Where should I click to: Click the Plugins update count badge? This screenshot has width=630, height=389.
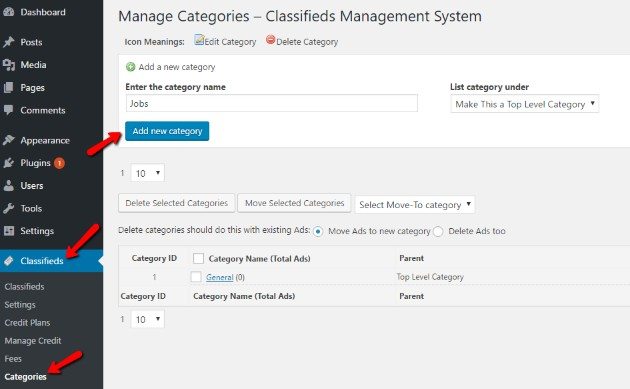[x=59, y=163]
